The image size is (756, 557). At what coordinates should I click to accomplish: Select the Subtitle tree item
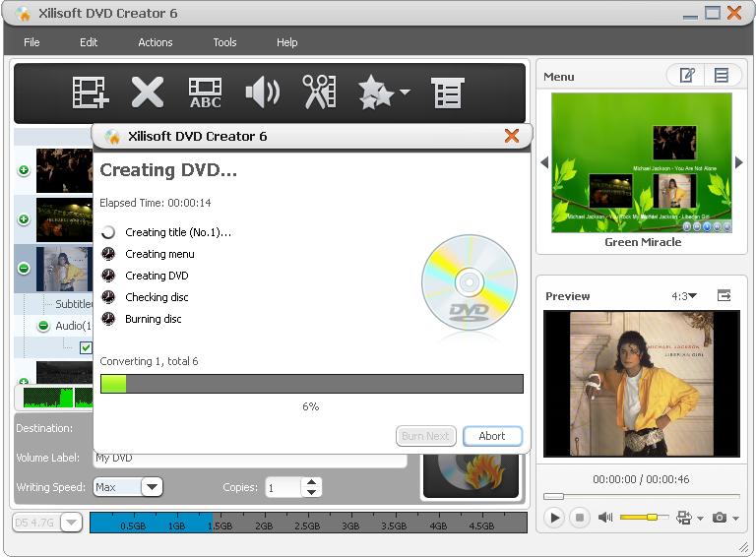coord(74,304)
